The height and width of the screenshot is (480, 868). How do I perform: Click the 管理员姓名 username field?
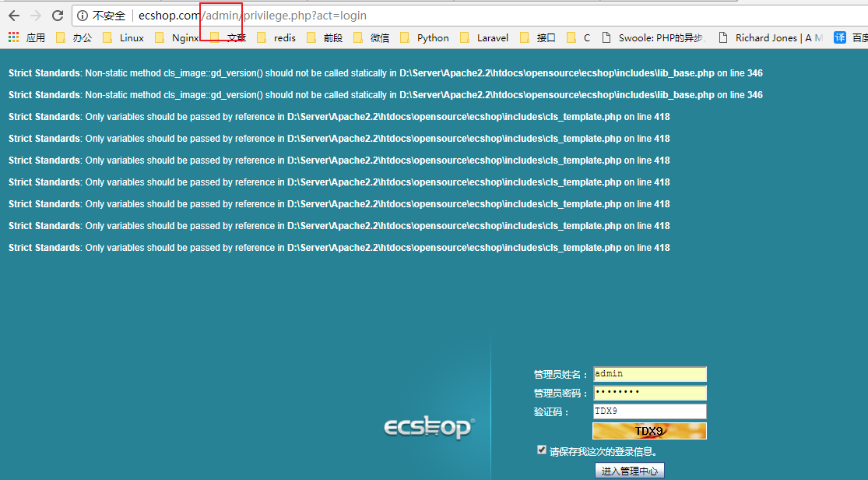pyautogui.click(x=649, y=374)
